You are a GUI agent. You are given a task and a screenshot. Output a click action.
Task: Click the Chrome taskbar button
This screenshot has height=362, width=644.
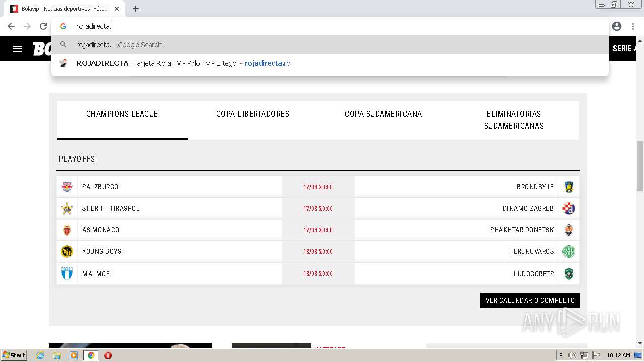point(91,355)
